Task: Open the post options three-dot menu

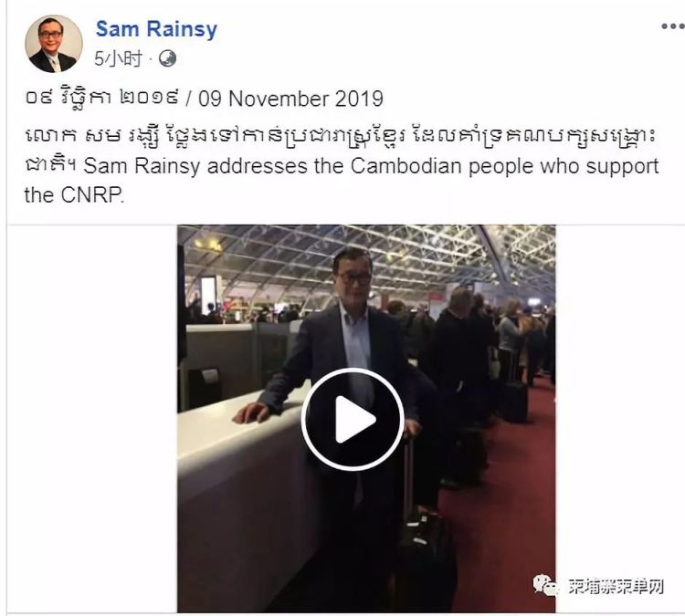Action: click(673, 26)
